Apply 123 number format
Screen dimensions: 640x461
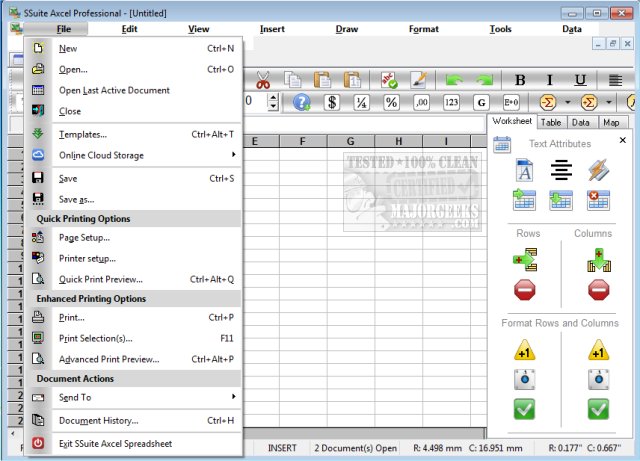[x=451, y=102]
